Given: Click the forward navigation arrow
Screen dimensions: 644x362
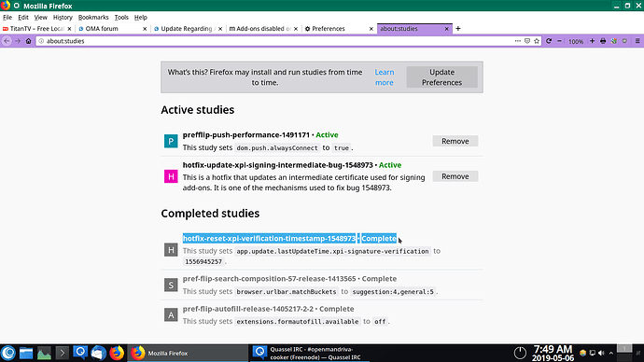Looking at the screenshot, I should 18,41.
